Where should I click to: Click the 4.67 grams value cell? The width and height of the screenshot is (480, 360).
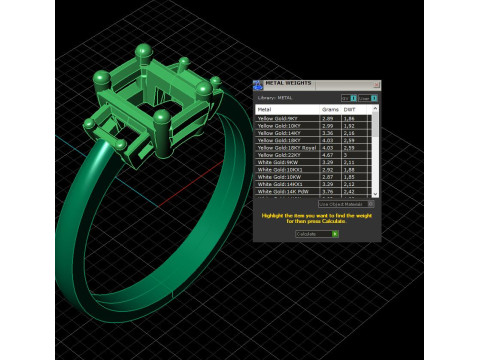pos(330,155)
